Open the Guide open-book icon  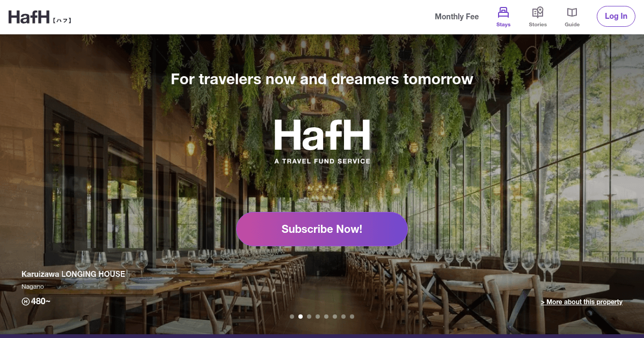click(x=572, y=12)
